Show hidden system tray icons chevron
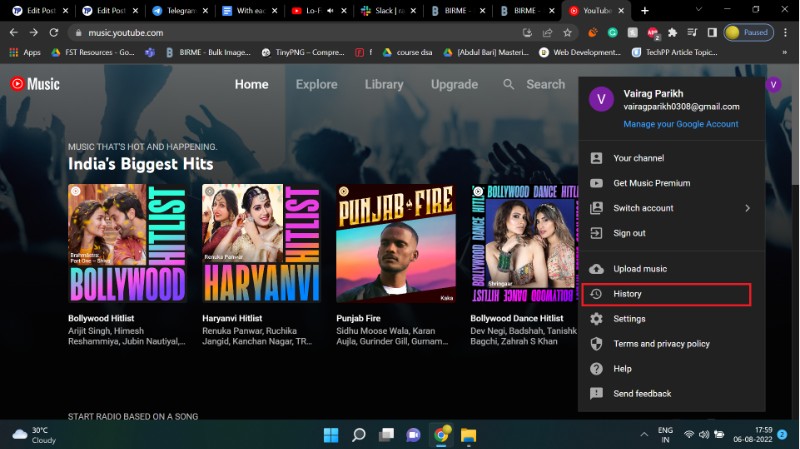Viewport: 800px width, 449px height. [644, 435]
